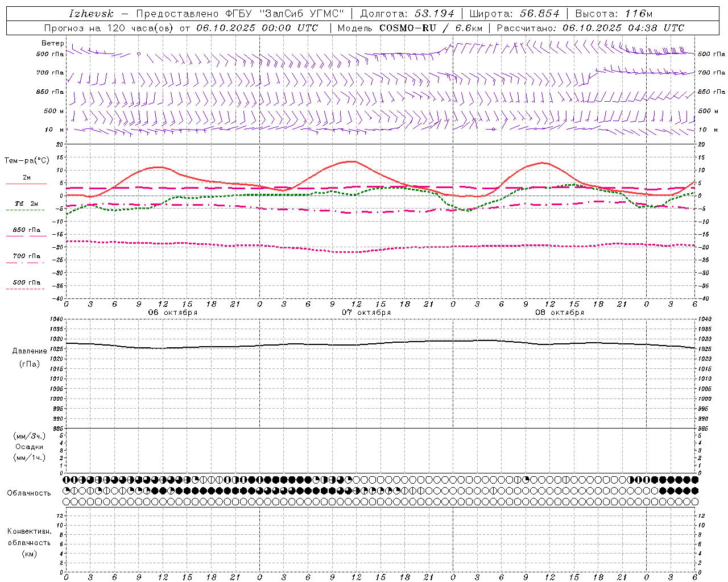
Task: Select the forecast start 06.10.2025 00:00 UTC
Action: pos(257,28)
